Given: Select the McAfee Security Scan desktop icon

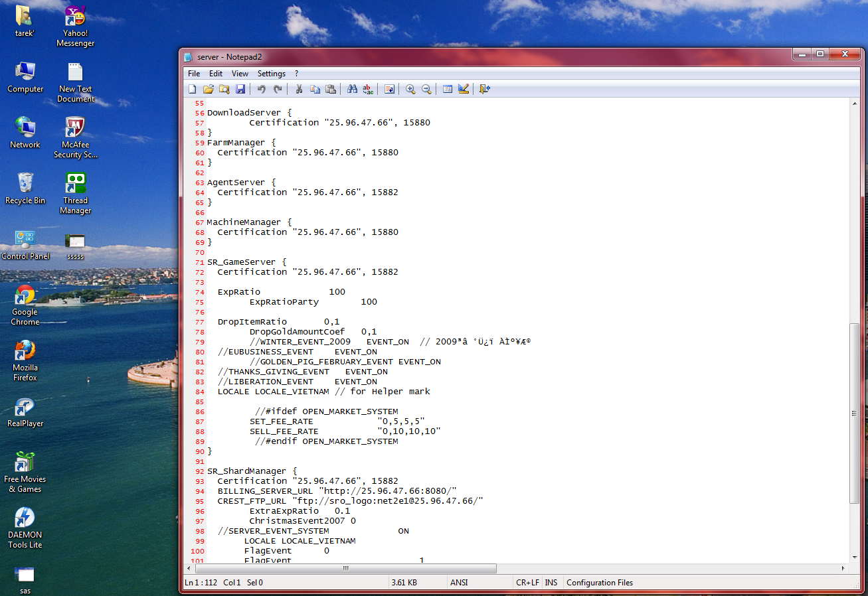Looking at the screenshot, I should click(x=76, y=138).
